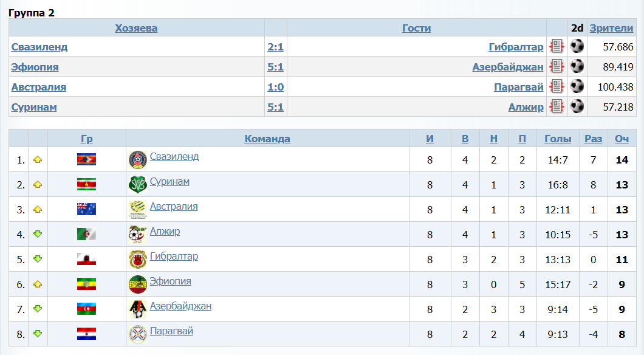Sort standings by Голы column

point(558,139)
